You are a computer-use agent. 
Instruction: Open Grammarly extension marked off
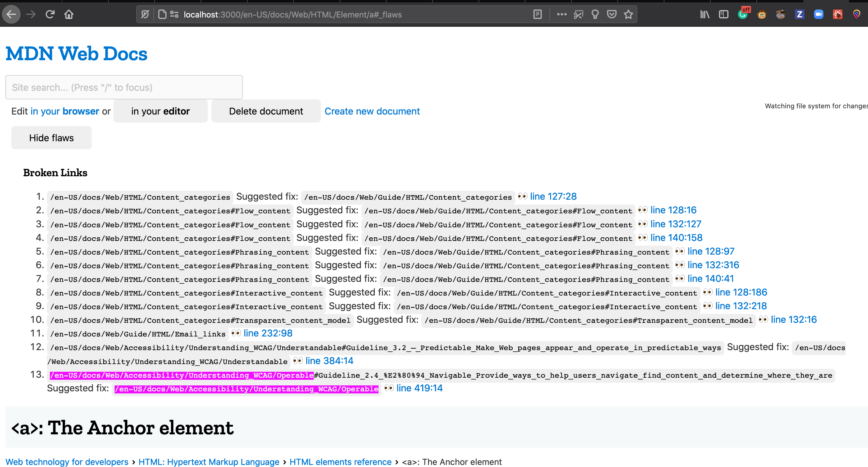(744, 13)
